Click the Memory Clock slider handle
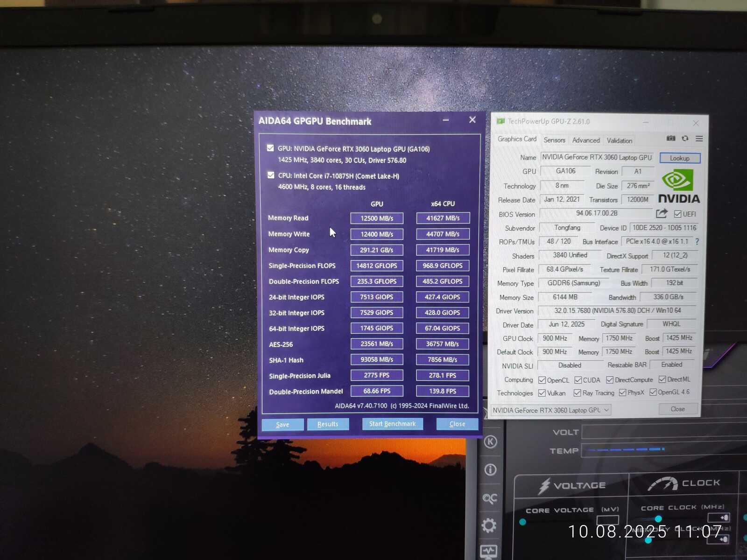 648,540
